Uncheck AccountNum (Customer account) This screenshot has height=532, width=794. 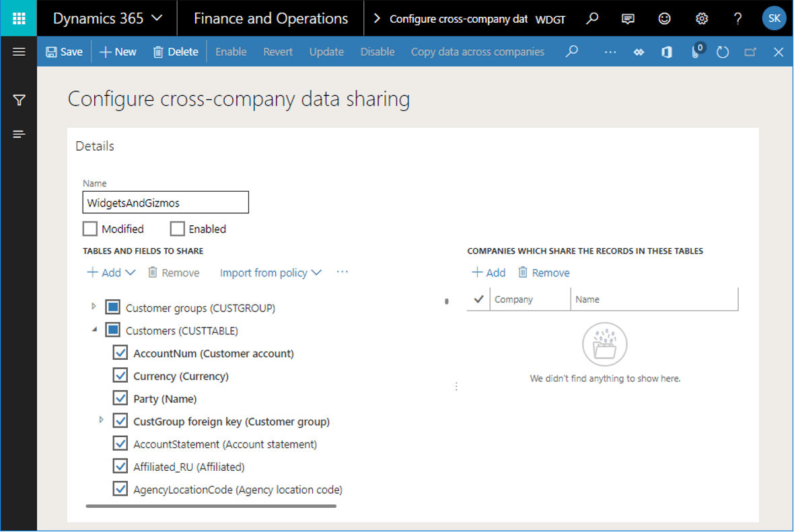[120, 353]
